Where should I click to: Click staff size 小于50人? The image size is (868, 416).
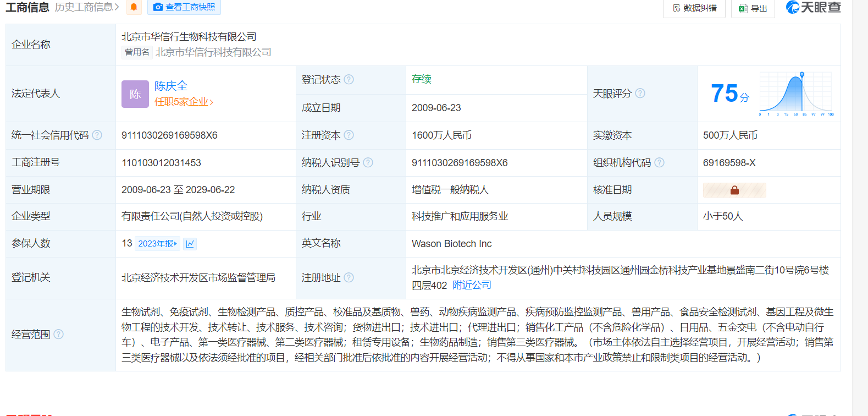723,216
